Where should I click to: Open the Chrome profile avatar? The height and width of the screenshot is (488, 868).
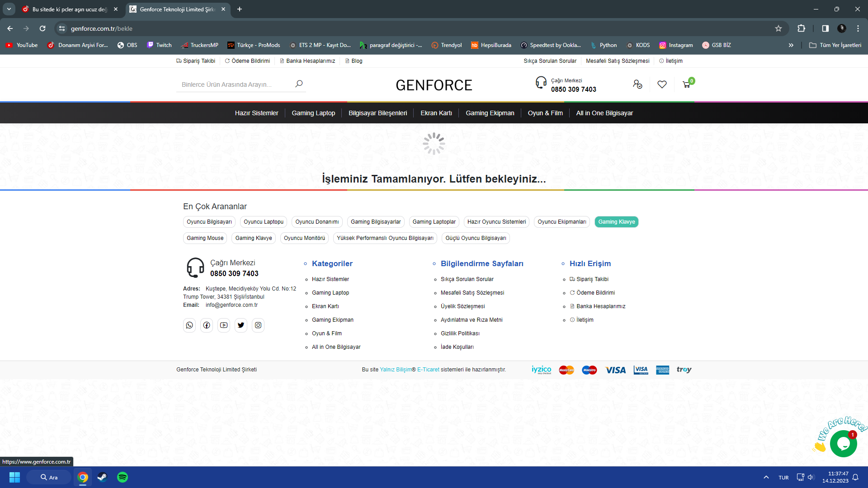pyautogui.click(x=841, y=28)
